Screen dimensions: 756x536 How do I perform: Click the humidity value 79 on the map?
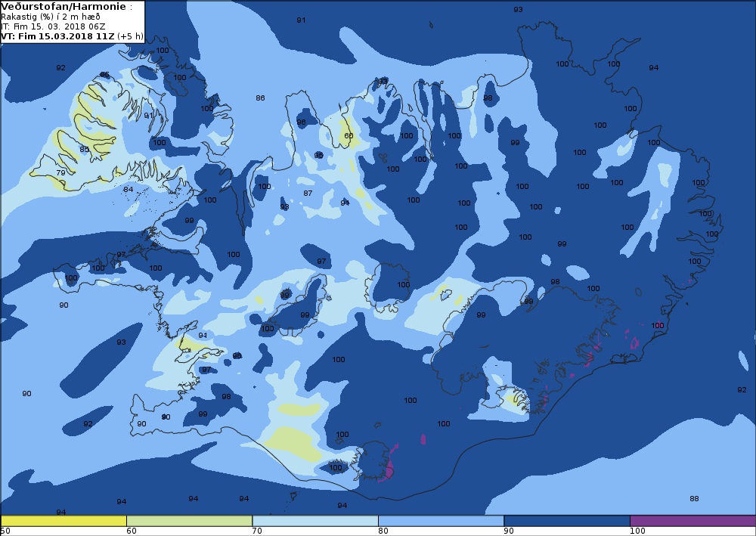point(60,172)
